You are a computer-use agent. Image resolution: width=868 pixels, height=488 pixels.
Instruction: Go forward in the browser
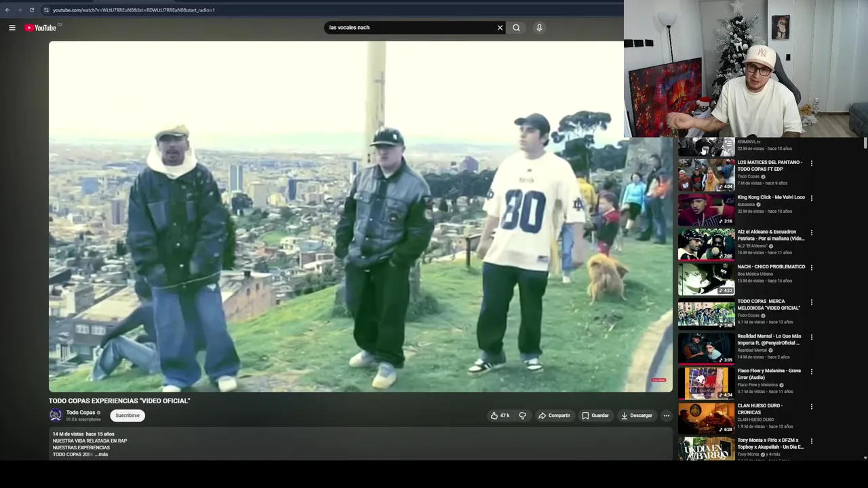(20, 10)
